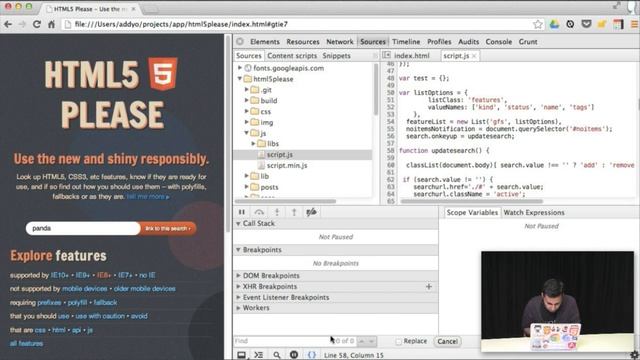Switch to the index.html editor tab
The width and height of the screenshot is (640, 360).
[x=411, y=56]
